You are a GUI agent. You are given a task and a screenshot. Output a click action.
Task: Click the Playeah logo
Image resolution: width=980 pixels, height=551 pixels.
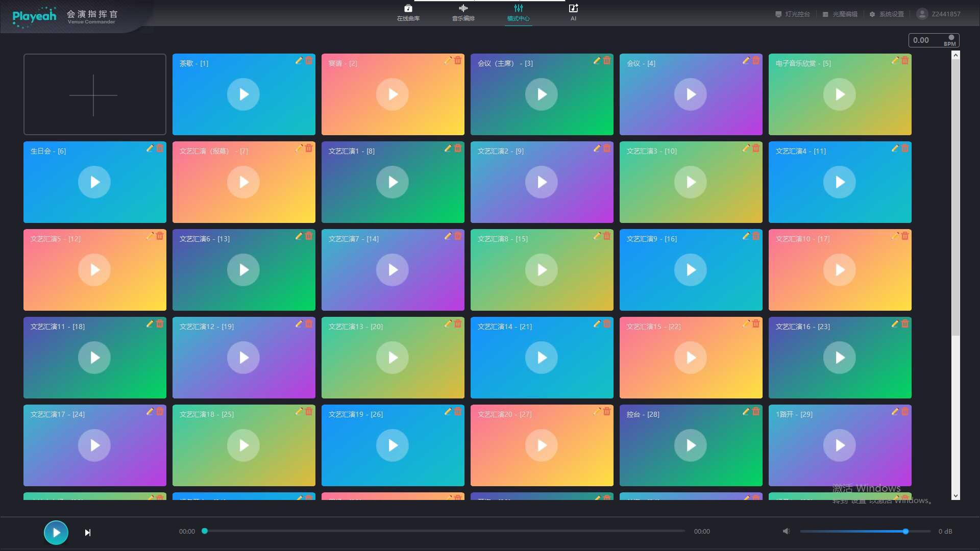34,17
